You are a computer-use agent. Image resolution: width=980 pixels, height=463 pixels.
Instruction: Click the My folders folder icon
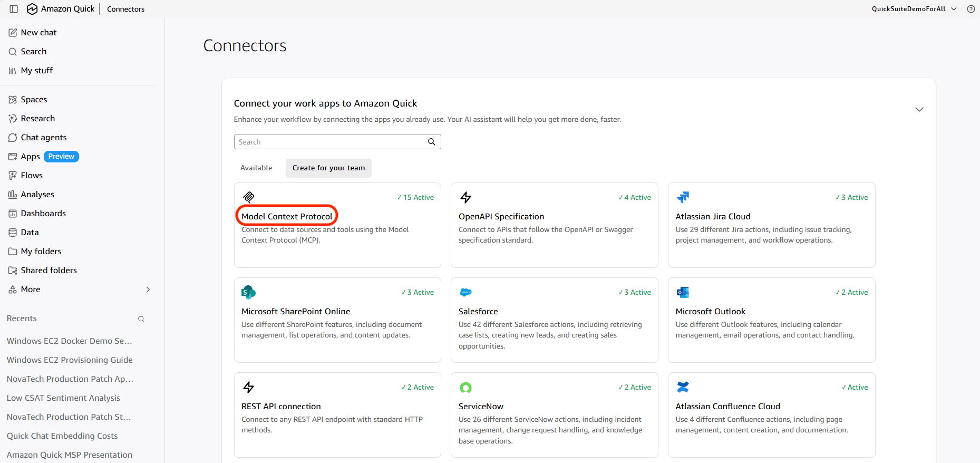click(x=13, y=252)
